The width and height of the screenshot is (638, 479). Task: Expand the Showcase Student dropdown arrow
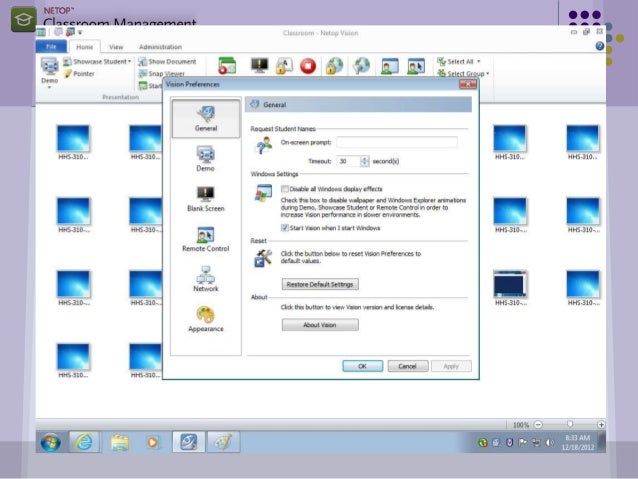(130, 61)
